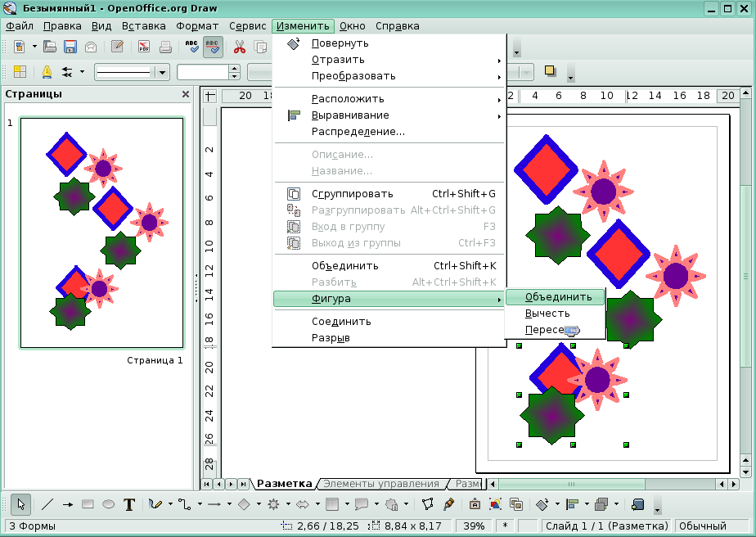Activate the Edit Points tool

click(x=427, y=504)
